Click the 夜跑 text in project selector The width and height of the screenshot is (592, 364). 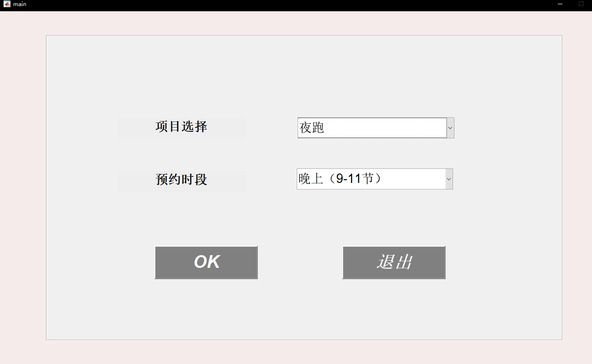click(312, 128)
